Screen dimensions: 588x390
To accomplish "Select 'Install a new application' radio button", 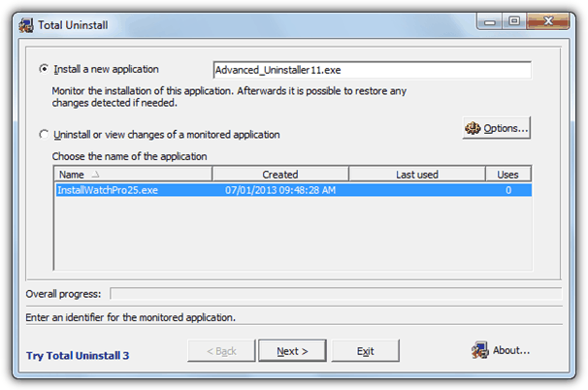I will click(44, 70).
